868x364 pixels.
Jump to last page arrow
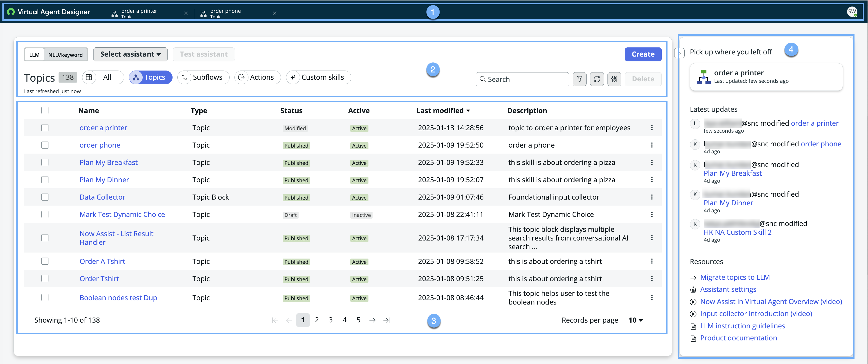pos(387,320)
